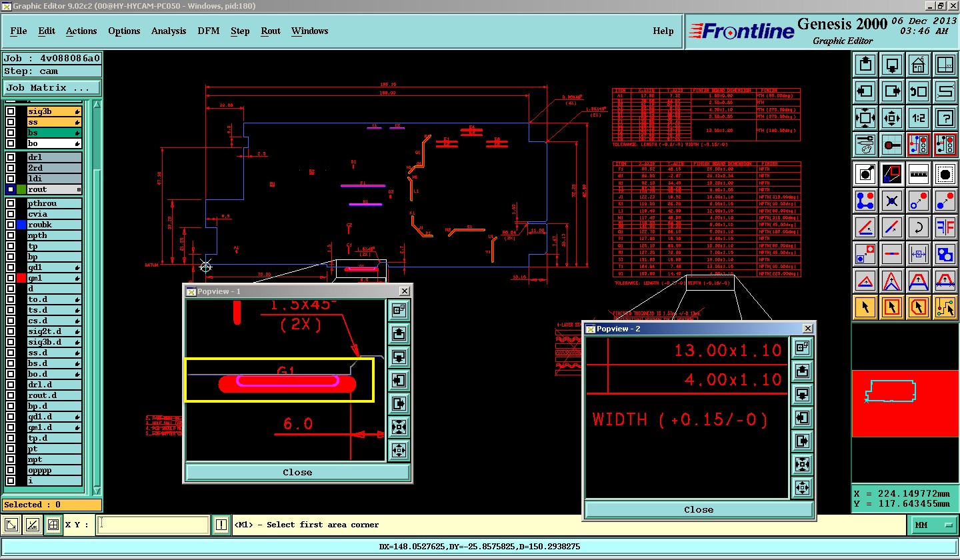Click Close button in Popview - 2
Viewport: 960px width, 560px height.
pos(698,509)
